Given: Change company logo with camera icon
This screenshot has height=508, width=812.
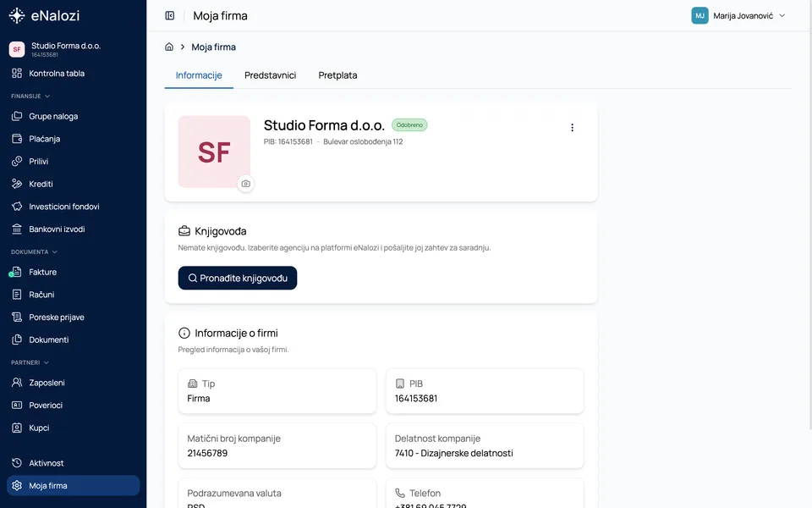Looking at the screenshot, I should point(245,184).
